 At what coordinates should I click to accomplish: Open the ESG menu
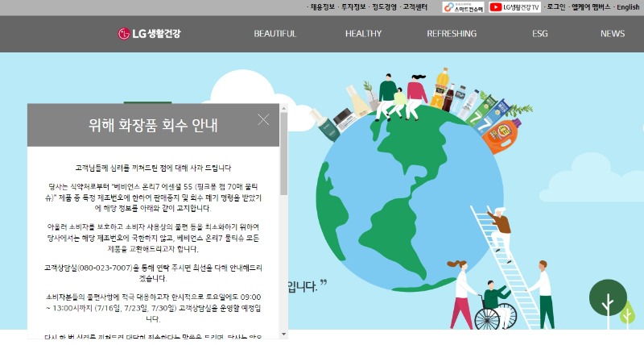pos(540,34)
